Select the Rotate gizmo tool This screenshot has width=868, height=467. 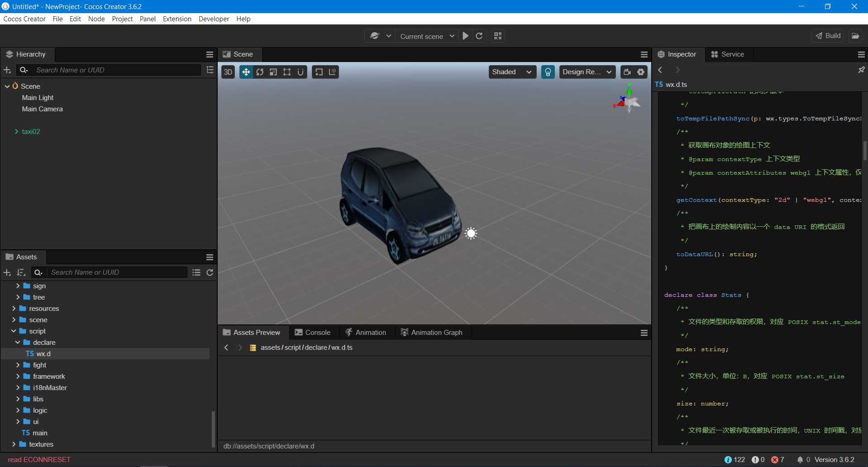pos(260,72)
